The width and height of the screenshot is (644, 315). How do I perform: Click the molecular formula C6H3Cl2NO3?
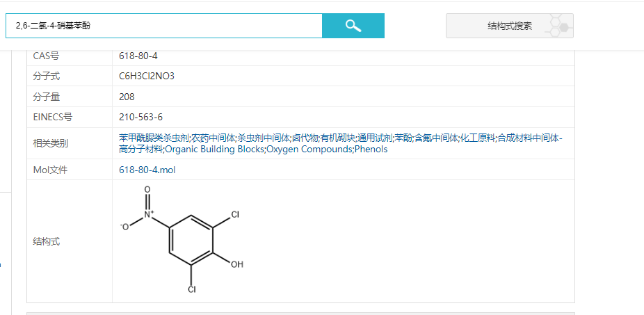(x=147, y=76)
